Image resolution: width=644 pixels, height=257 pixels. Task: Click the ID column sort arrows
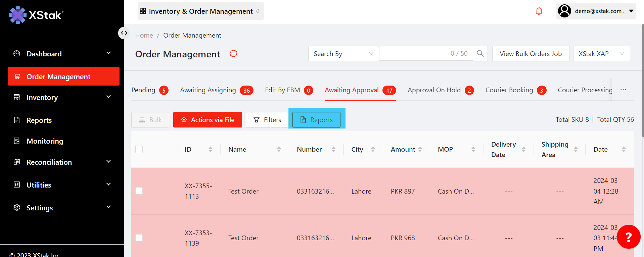click(210, 149)
